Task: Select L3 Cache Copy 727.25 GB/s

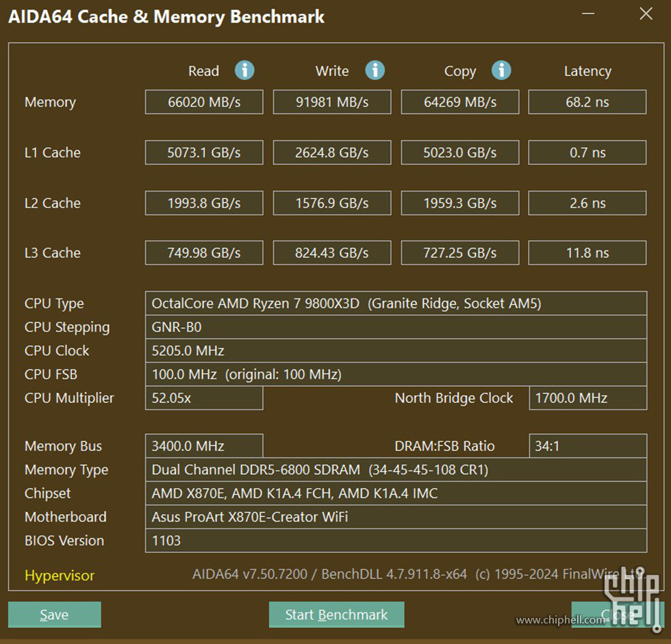Action: click(x=460, y=253)
